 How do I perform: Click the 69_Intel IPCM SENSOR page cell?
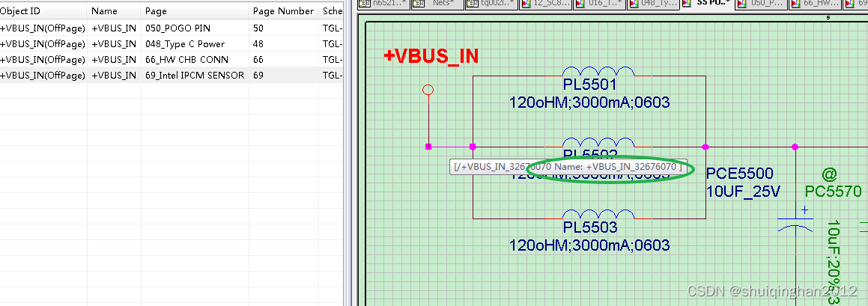tap(194, 76)
